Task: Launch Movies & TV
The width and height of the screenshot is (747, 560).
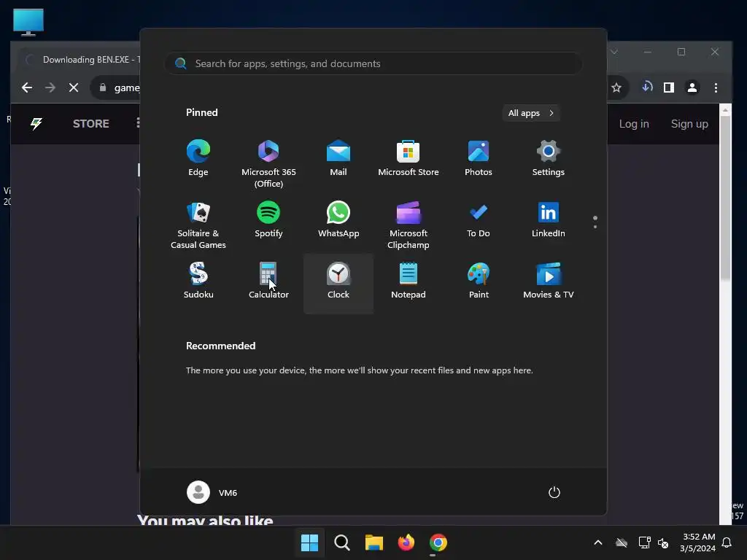Action: pyautogui.click(x=549, y=281)
